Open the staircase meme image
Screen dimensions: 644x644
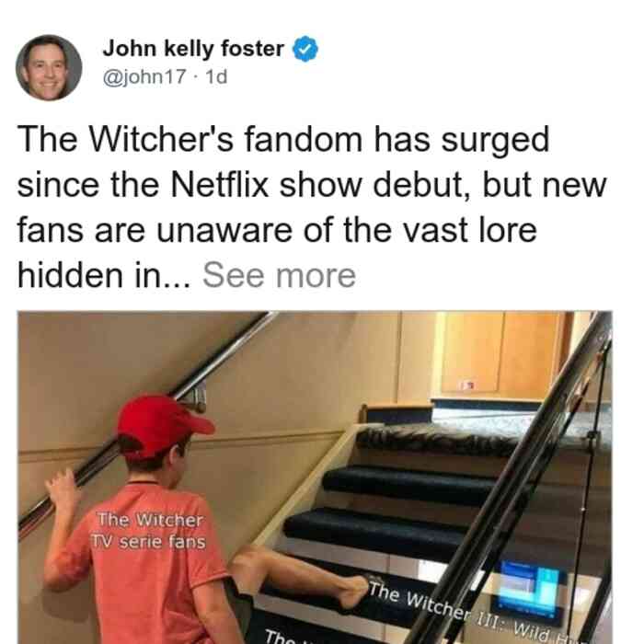[x=315, y=477]
